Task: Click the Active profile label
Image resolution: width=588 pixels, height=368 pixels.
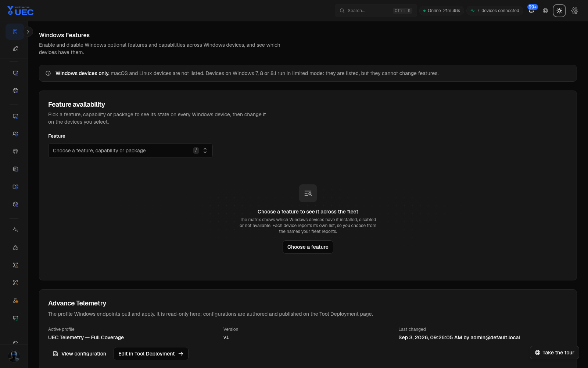Action: (61, 329)
